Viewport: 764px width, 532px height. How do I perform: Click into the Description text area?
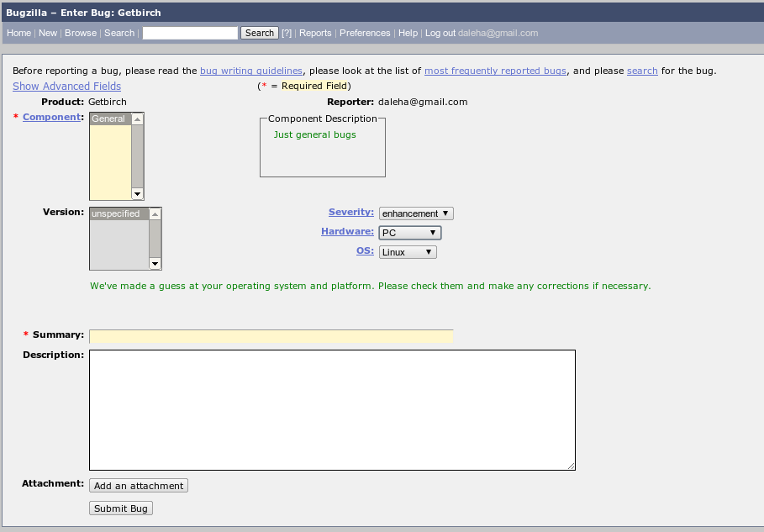coord(332,410)
